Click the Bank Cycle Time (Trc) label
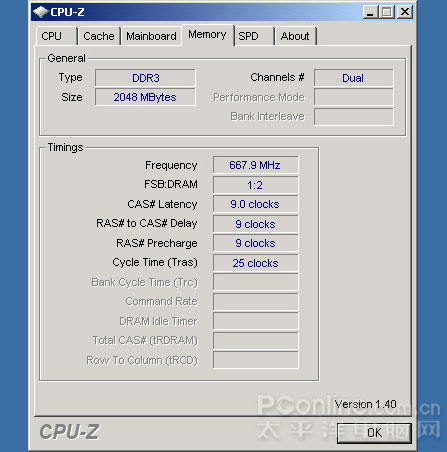Image resolution: width=447 pixels, height=452 pixels. pos(145,282)
